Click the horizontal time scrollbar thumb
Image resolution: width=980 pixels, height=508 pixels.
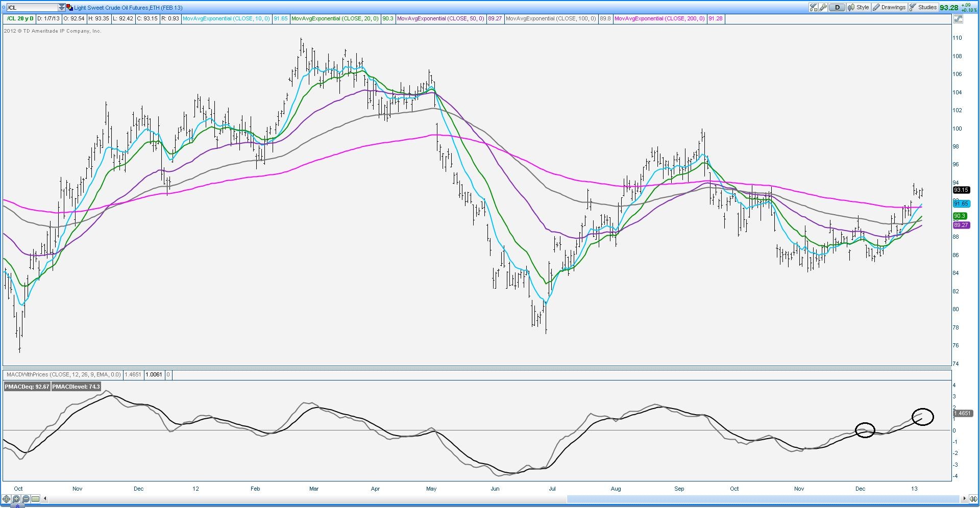764,499
